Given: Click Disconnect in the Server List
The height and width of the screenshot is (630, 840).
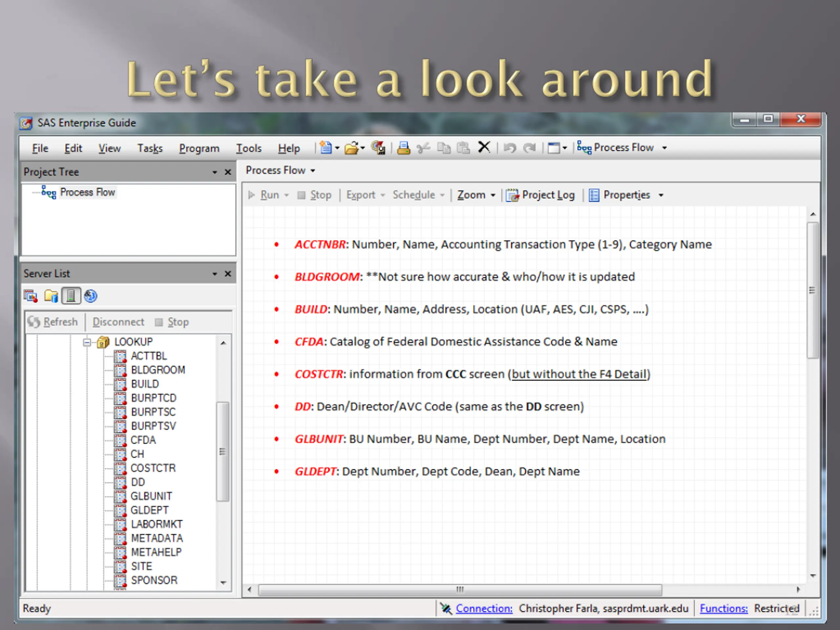Looking at the screenshot, I should pyautogui.click(x=118, y=323).
